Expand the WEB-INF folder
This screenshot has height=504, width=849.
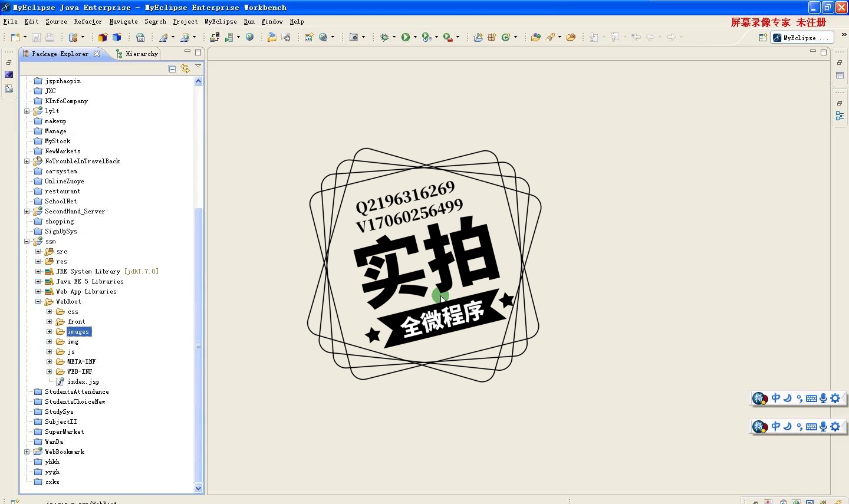click(x=50, y=372)
